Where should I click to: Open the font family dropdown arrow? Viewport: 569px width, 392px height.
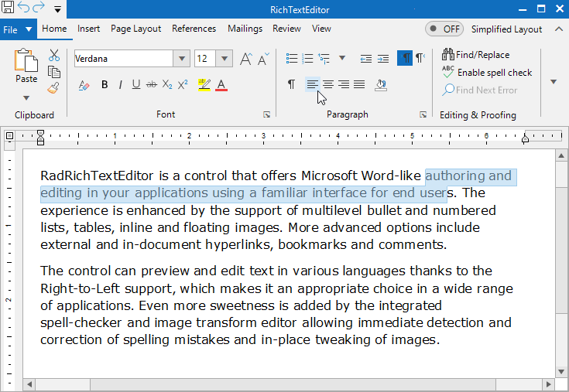pyautogui.click(x=182, y=58)
